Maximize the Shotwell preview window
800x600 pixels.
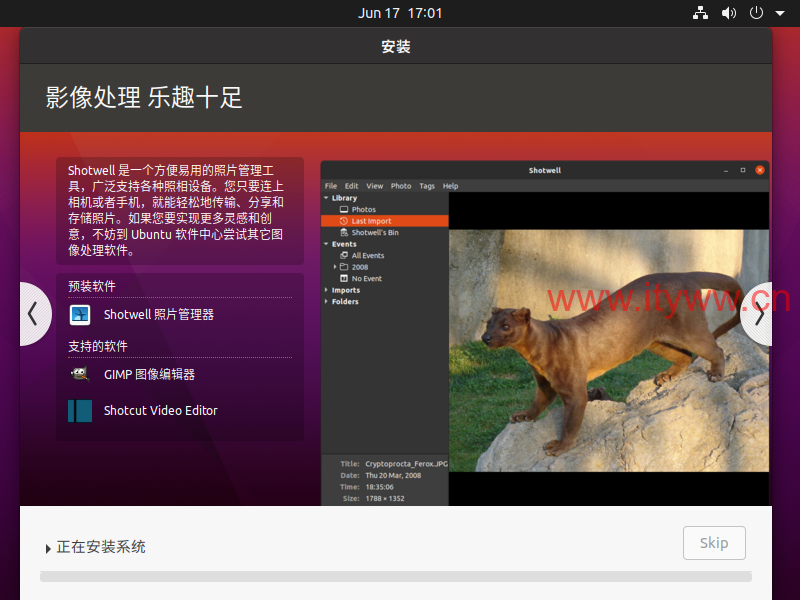743,170
